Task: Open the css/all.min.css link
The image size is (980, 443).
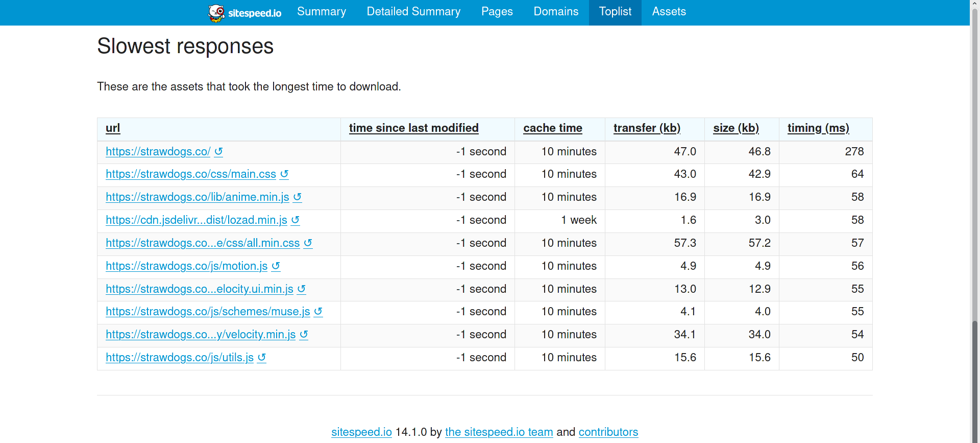Action: pos(203,243)
